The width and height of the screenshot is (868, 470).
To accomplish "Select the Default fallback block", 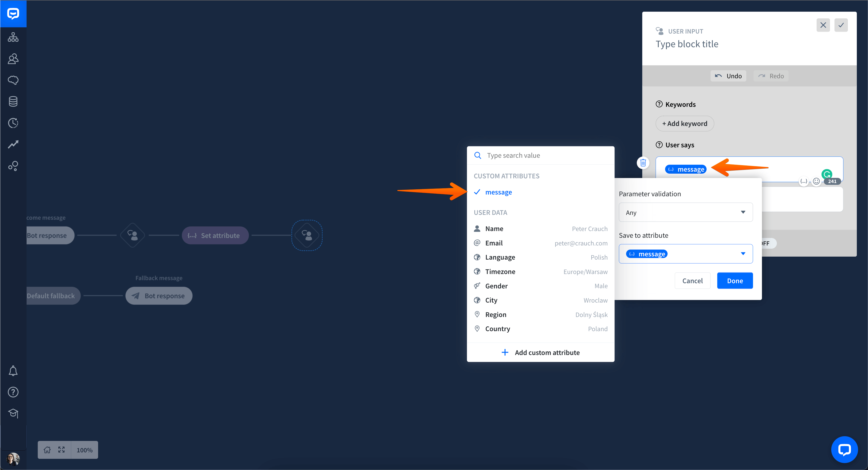I will coord(54,295).
